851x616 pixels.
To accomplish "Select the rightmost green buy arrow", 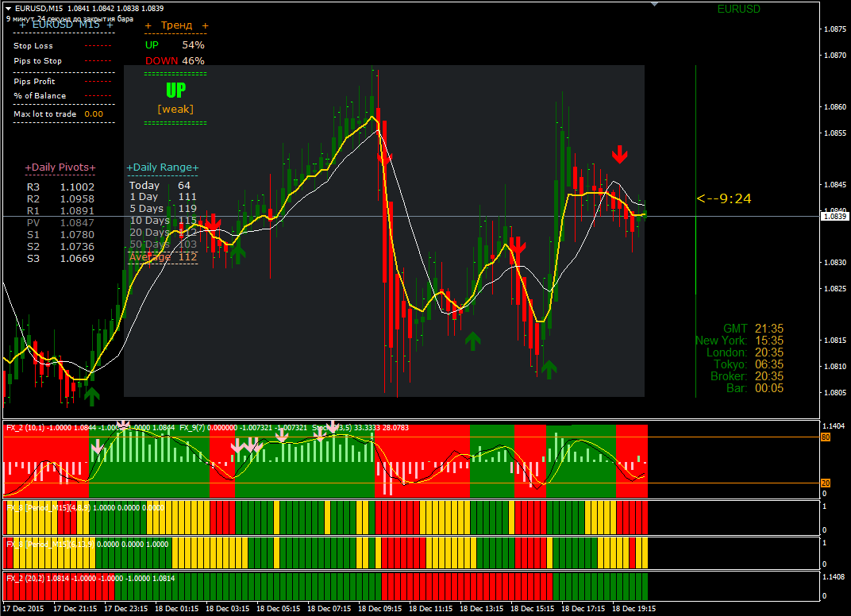I will tap(548, 368).
